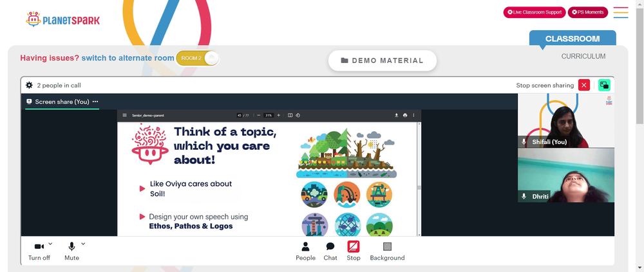
Task: Open the Chat panel
Action: point(330,251)
